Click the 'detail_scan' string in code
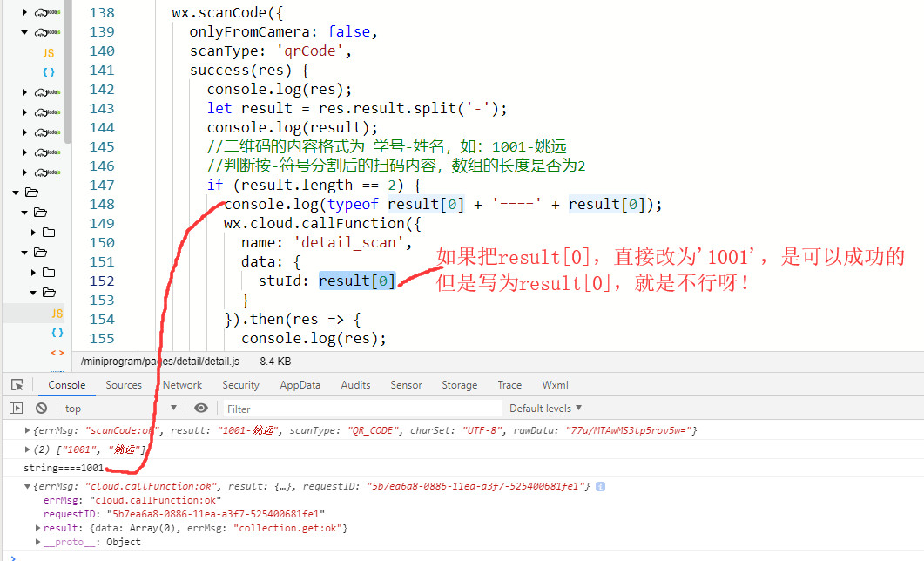The image size is (924, 561). click(x=348, y=243)
